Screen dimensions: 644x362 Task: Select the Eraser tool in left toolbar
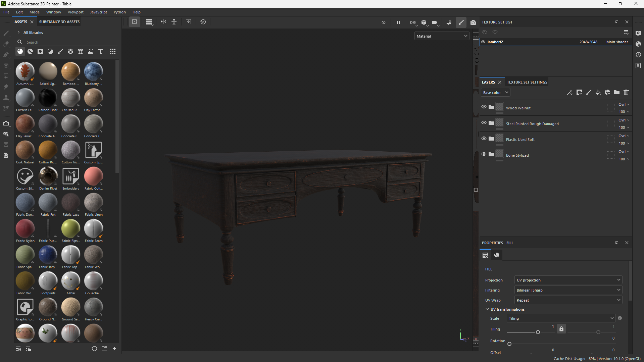(6, 44)
